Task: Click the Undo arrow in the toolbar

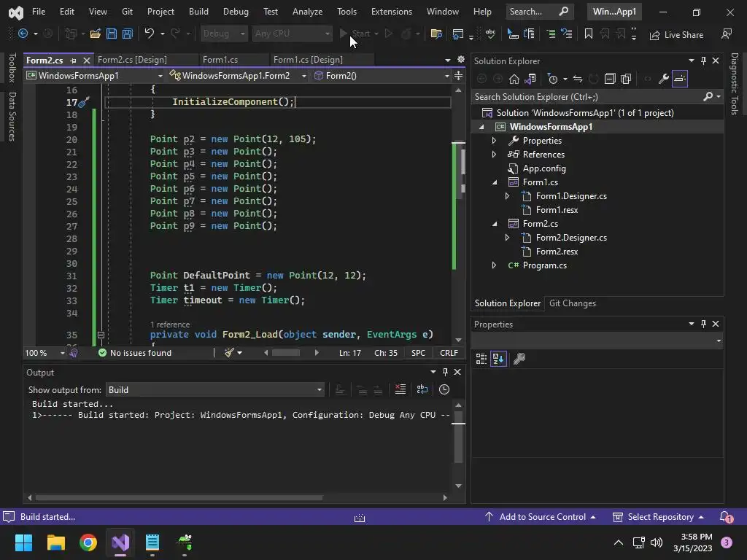Action: click(x=150, y=34)
